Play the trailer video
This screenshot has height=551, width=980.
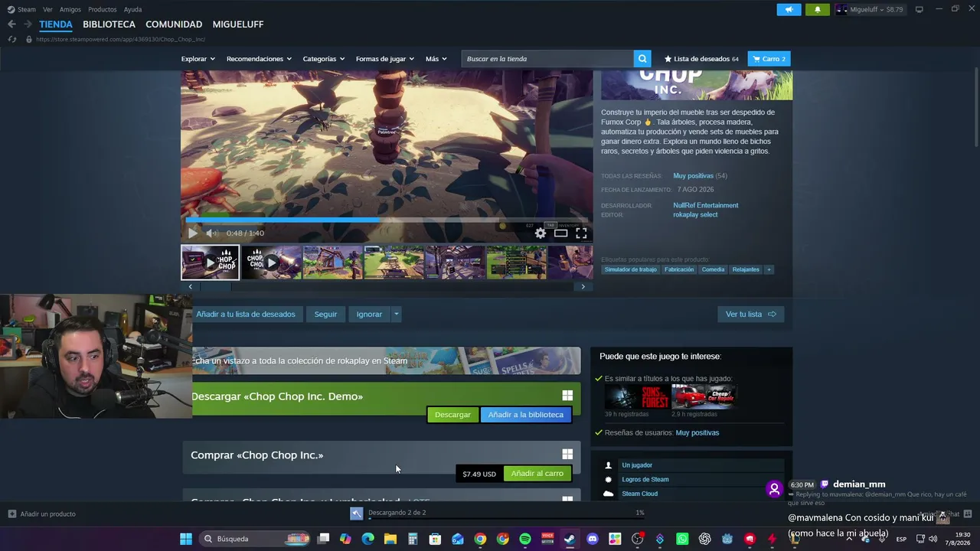(192, 233)
